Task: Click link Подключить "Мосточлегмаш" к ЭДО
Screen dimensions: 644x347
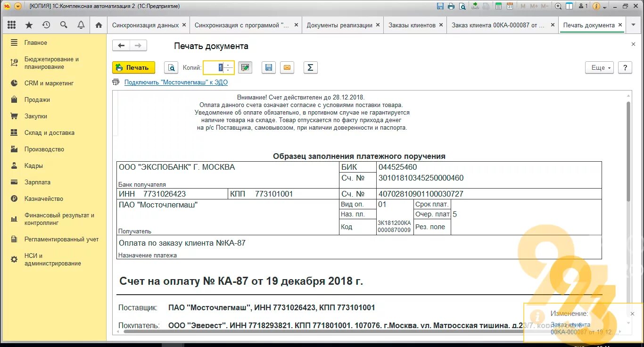Action: [176, 82]
